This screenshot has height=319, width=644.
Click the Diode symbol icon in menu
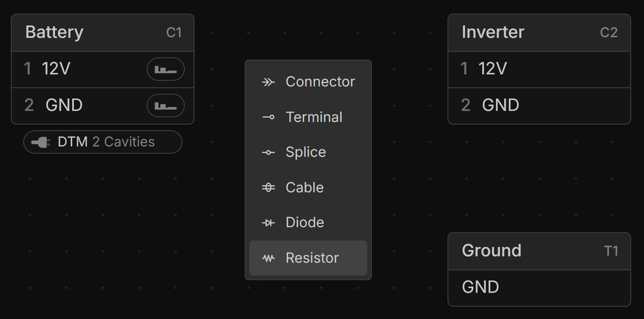[268, 223]
